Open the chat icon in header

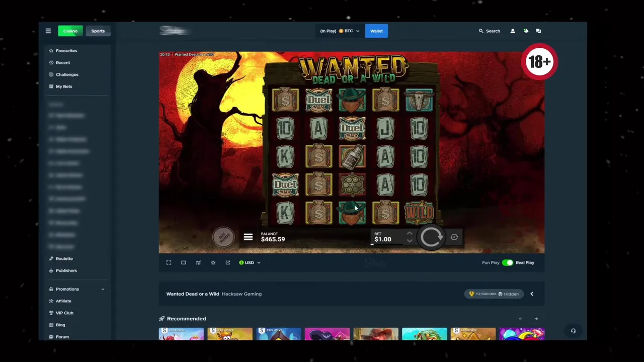538,31
